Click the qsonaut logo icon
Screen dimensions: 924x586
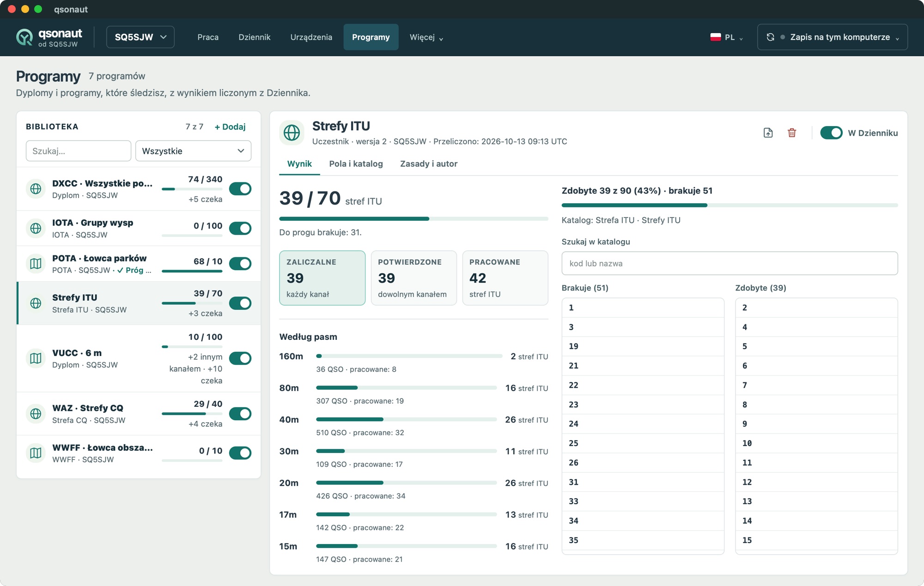click(24, 37)
